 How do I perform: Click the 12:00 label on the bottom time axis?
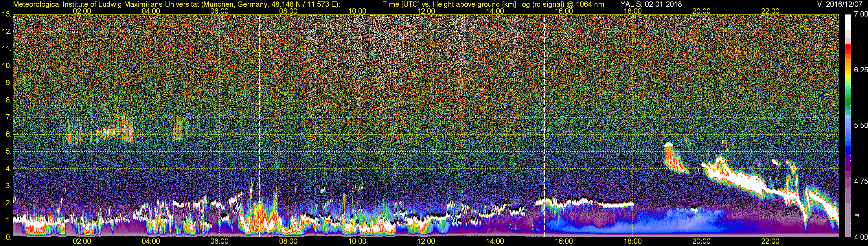click(x=426, y=241)
